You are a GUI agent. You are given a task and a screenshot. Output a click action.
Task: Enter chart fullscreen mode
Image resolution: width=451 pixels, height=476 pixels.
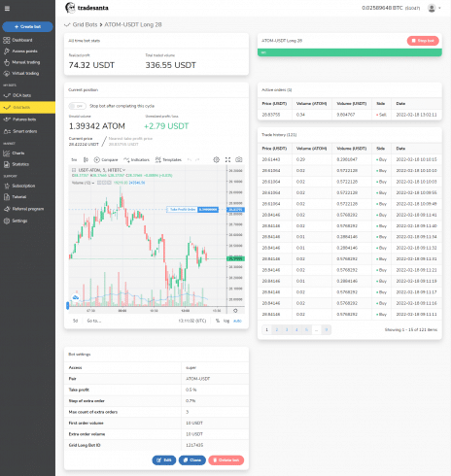pos(227,159)
